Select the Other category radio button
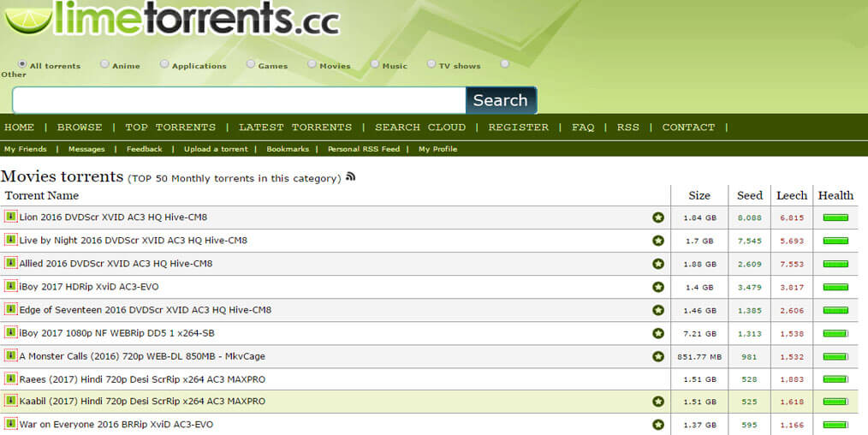868x435 pixels. [x=504, y=64]
